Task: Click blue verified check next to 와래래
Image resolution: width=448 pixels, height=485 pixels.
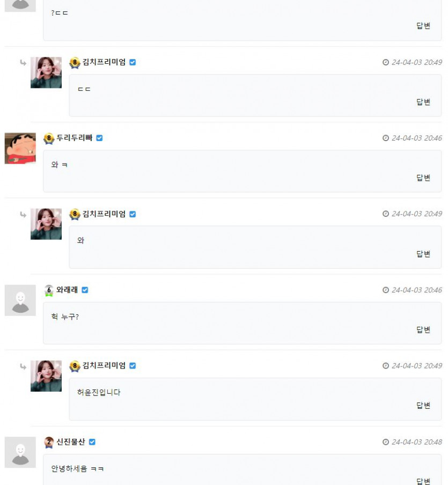Action: tap(85, 290)
